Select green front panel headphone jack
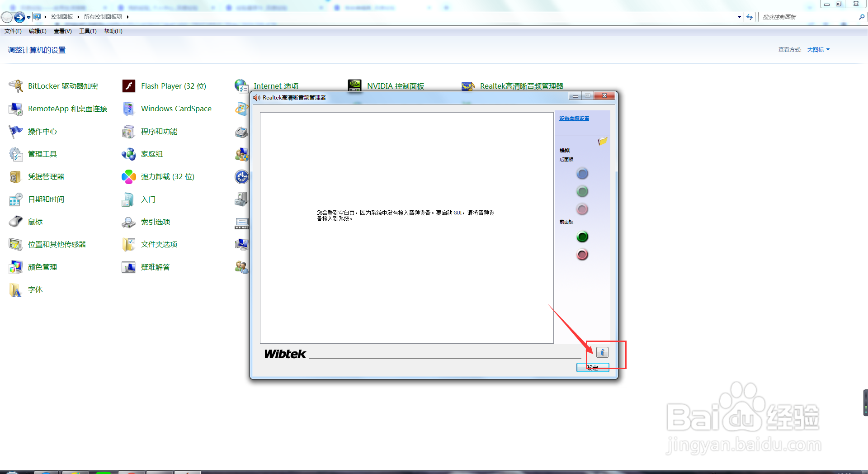868x474 pixels. tap(582, 237)
